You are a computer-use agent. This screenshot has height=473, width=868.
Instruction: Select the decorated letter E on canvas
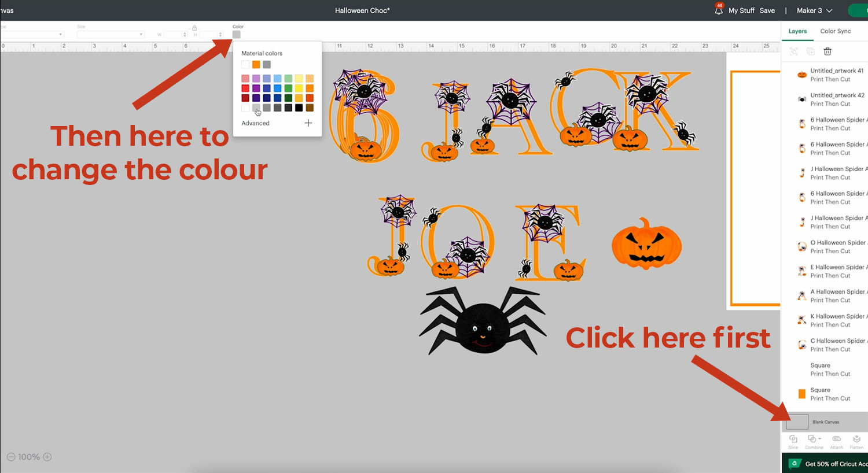[551, 243]
